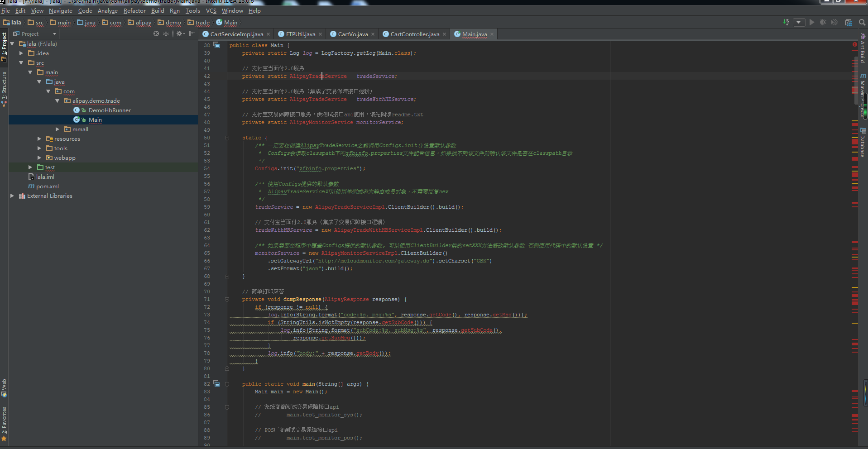Collapse the alipay.demo.trade package
868x449 pixels.
(x=58, y=101)
